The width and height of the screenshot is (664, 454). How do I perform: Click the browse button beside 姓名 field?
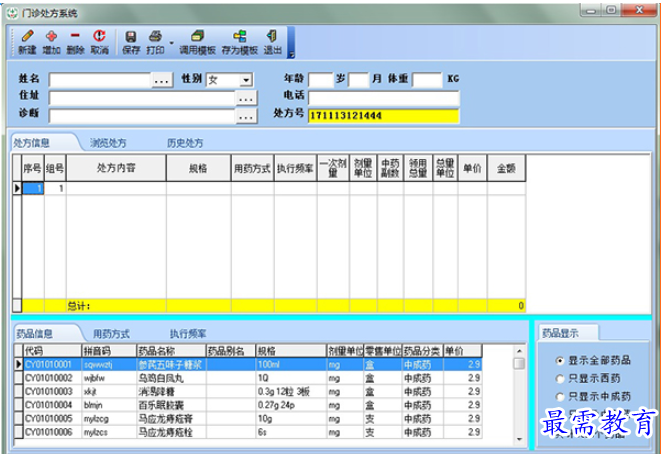[x=162, y=79]
